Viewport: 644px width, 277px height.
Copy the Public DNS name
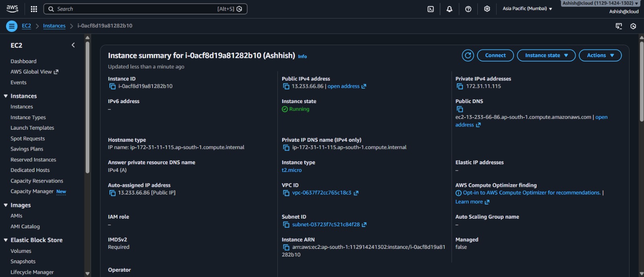[460, 109]
